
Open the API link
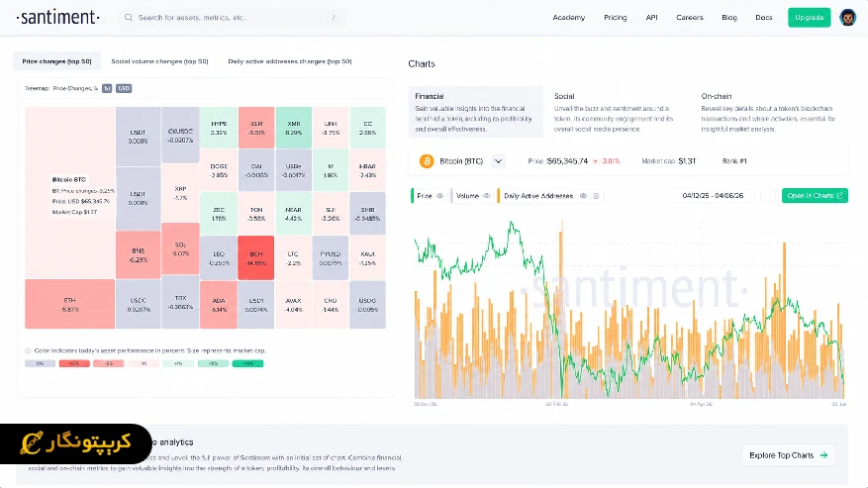(x=651, y=17)
